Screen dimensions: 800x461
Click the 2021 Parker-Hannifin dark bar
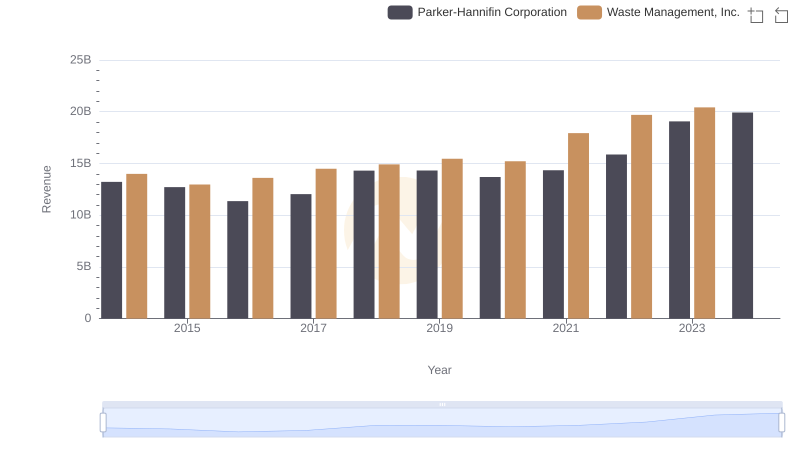click(x=553, y=244)
